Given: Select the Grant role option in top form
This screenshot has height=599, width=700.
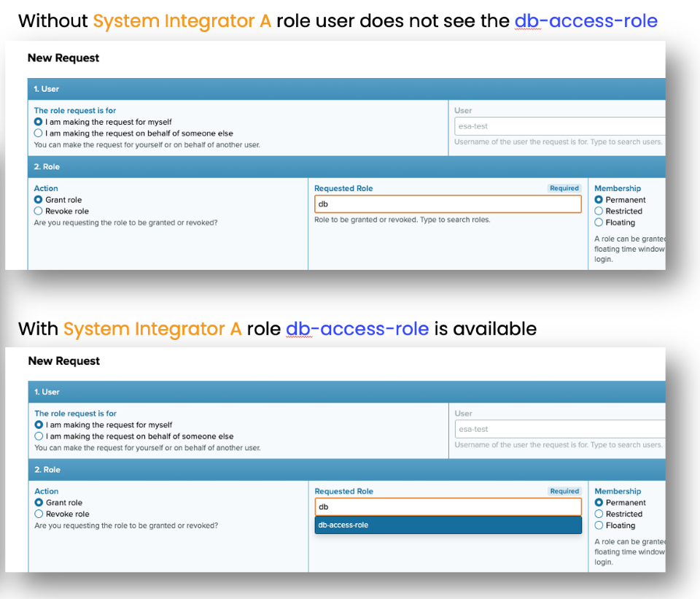Looking at the screenshot, I should pos(36,200).
